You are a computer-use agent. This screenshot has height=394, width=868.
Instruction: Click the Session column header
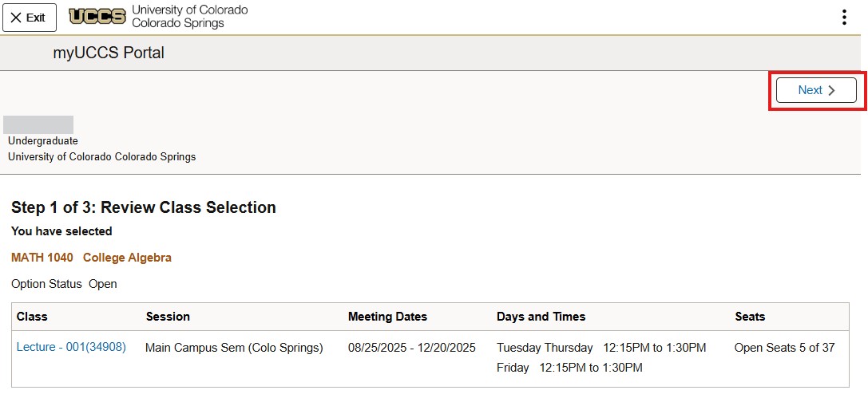point(168,317)
